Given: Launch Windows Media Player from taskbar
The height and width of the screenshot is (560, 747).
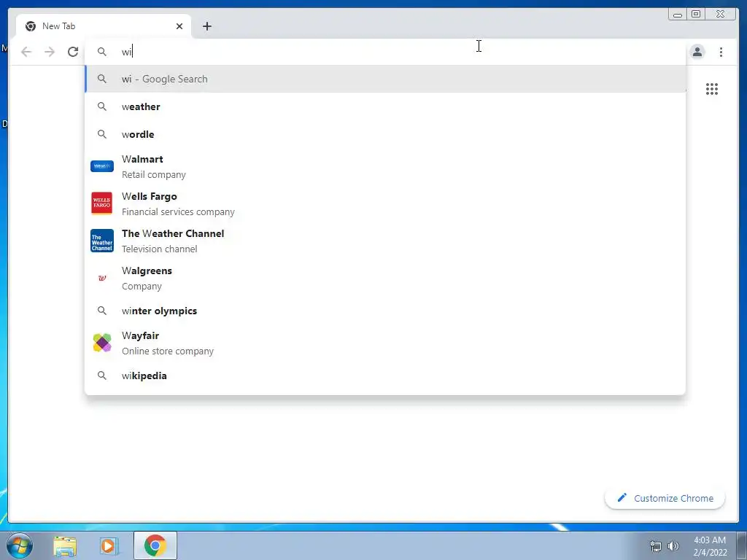Looking at the screenshot, I should click(109, 546).
